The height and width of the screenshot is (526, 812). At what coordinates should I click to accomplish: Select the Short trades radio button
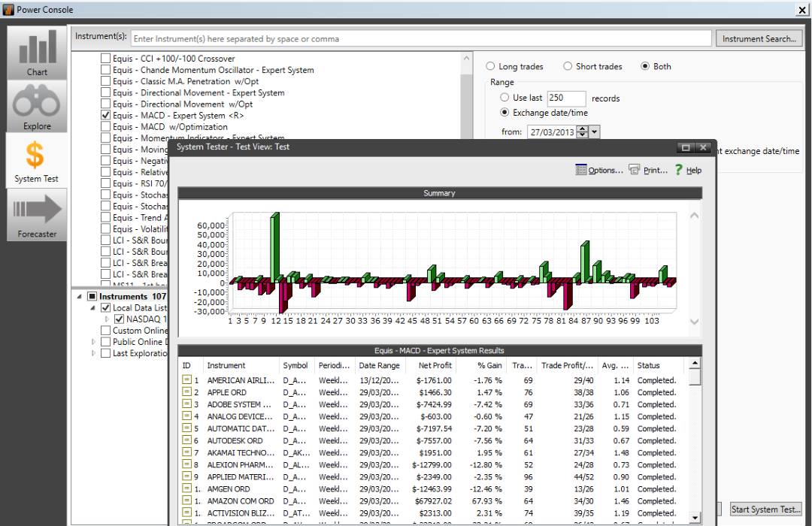pyautogui.click(x=567, y=66)
